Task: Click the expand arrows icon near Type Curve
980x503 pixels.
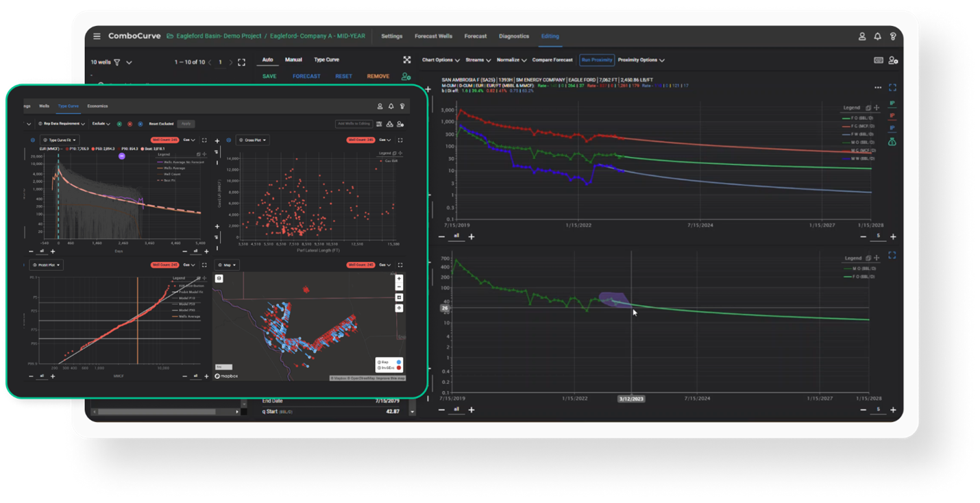Action: [407, 60]
